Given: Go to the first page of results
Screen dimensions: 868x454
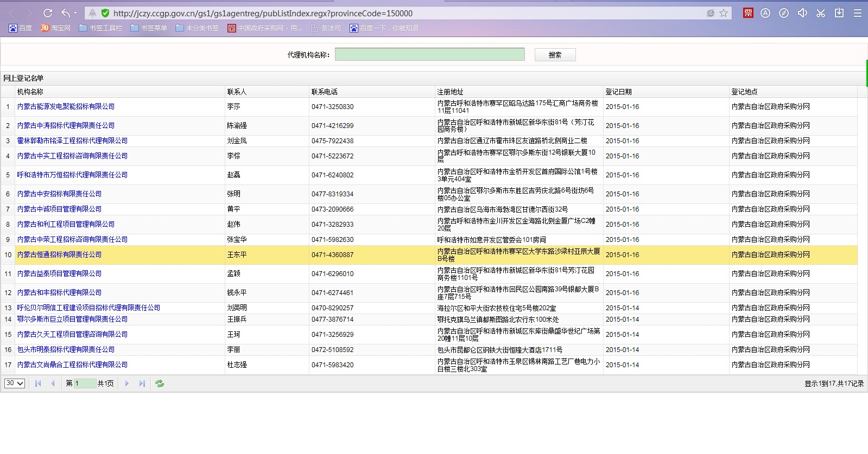Looking at the screenshot, I should tap(38, 383).
